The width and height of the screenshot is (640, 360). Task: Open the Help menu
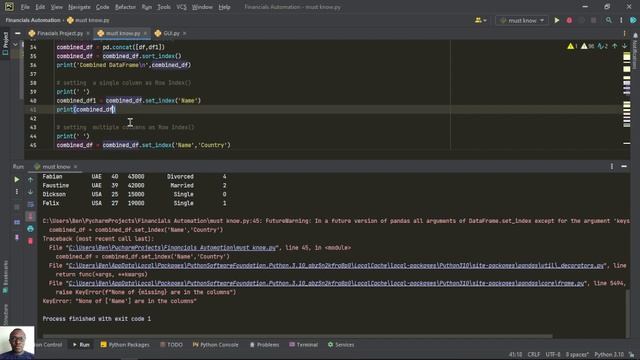tap(224, 7)
